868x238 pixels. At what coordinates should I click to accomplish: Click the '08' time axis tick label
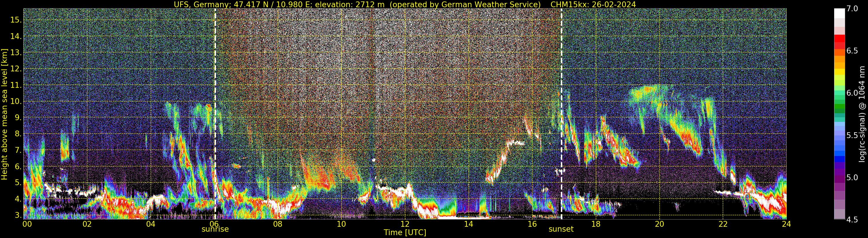click(x=278, y=224)
